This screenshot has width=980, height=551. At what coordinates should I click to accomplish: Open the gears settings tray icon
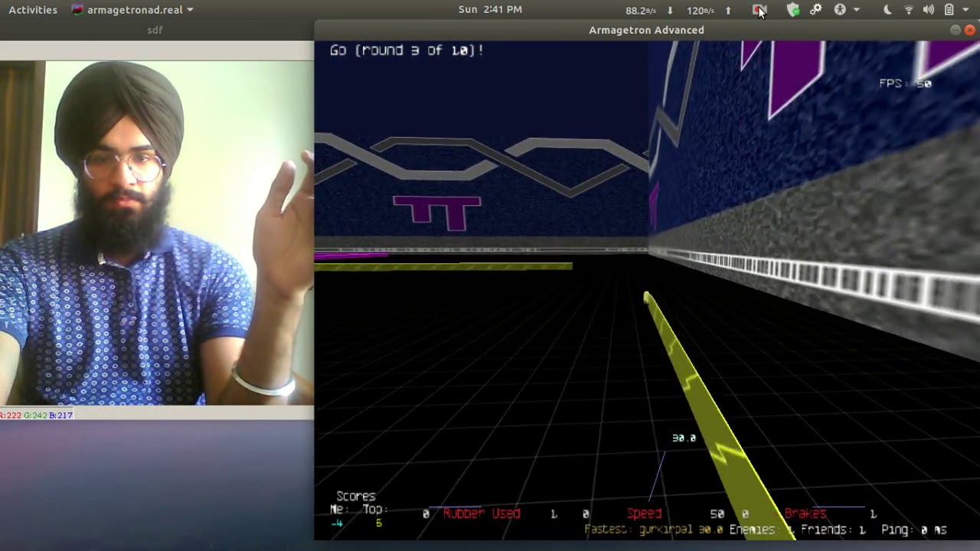(816, 10)
